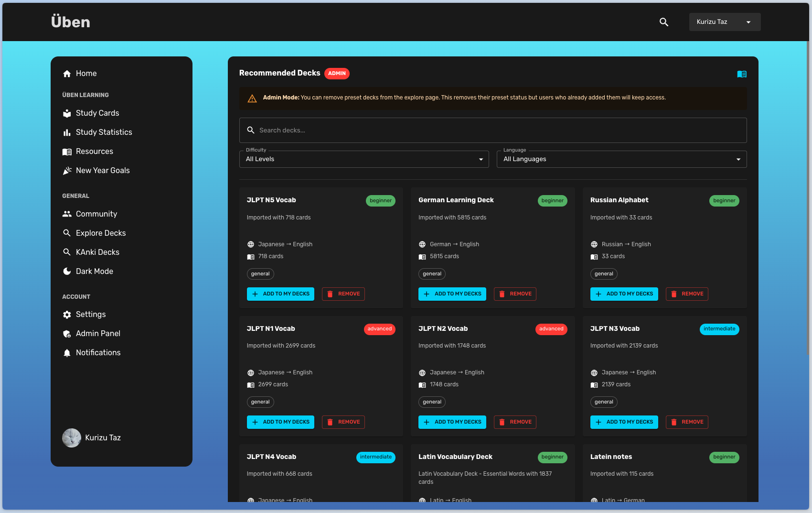Image resolution: width=812 pixels, height=513 pixels.
Task: Focus the Search decks input field
Action: (x=493, y=131)
